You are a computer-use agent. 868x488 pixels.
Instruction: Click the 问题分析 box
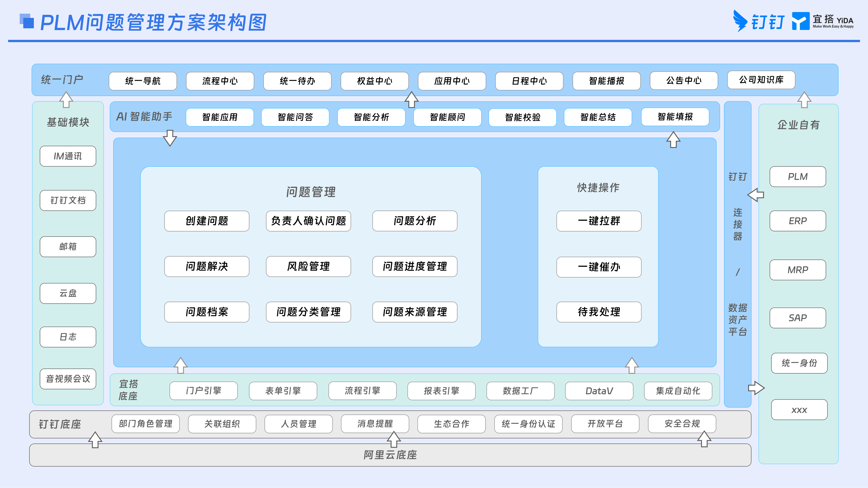pyautogui.click(x=415, y=221)
